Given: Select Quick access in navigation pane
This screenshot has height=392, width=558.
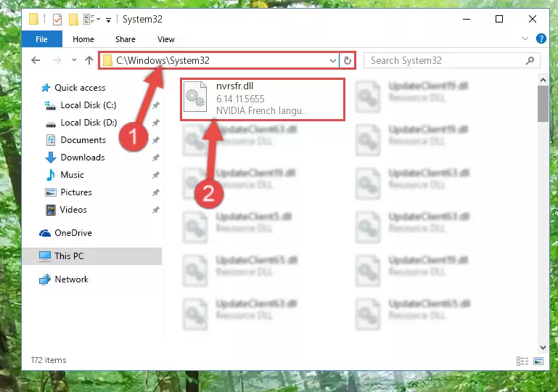Looking at the screenshot, I should [73, 88].
